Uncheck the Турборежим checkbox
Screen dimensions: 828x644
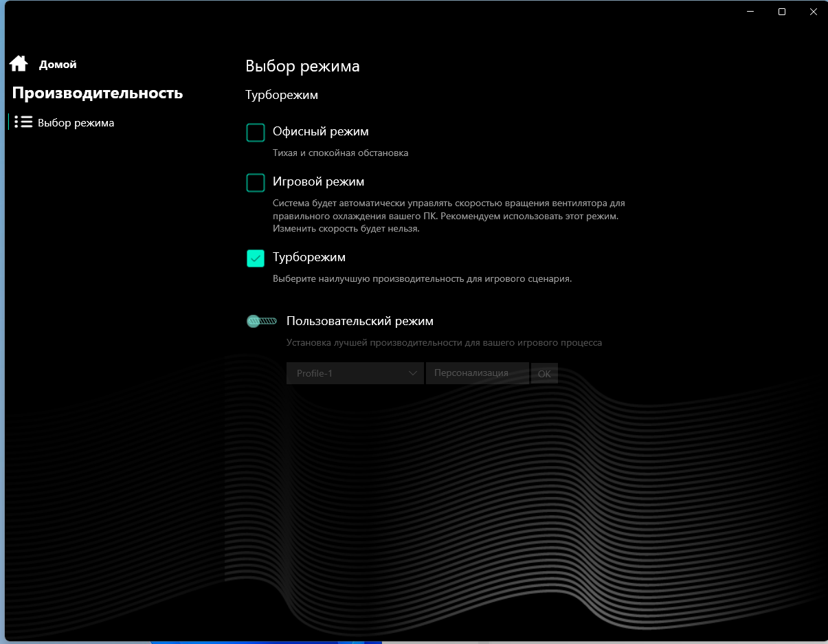256,258
